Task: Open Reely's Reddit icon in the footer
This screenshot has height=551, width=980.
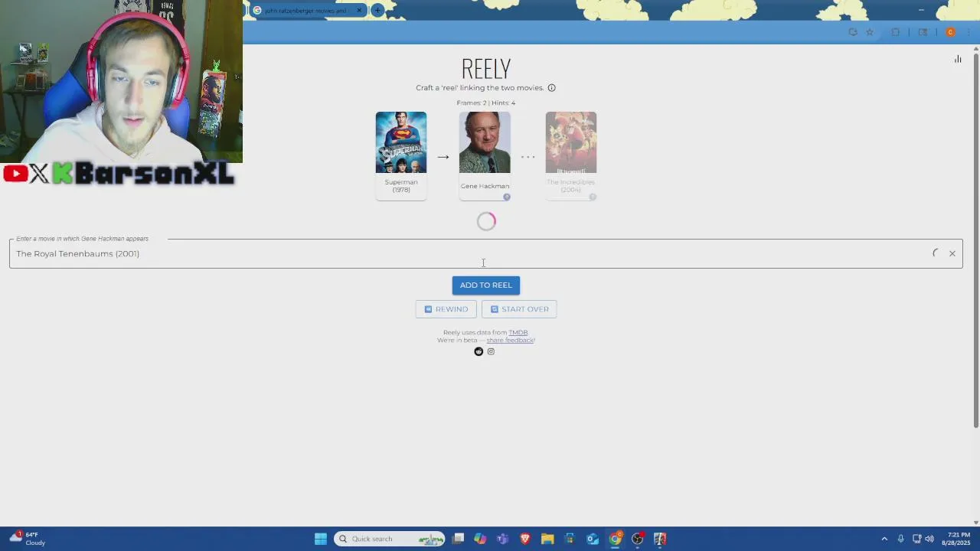Action: [479, 351]
